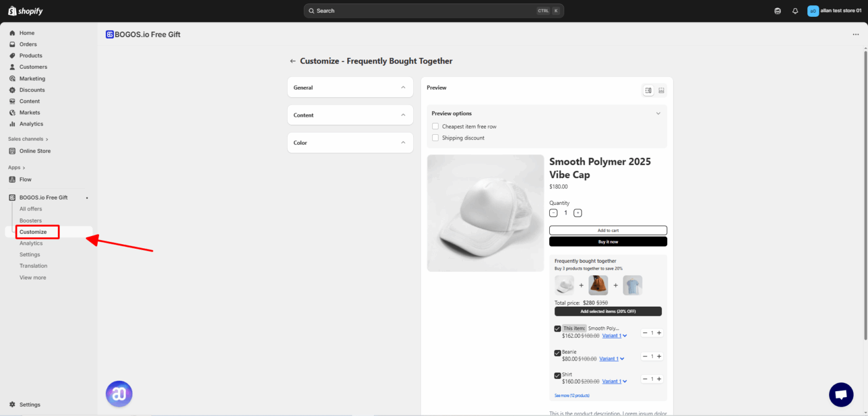Viewport: 868px width, 416px height.
Task: Uncheck the Beanie item in the widget preview
Action: 557,353
